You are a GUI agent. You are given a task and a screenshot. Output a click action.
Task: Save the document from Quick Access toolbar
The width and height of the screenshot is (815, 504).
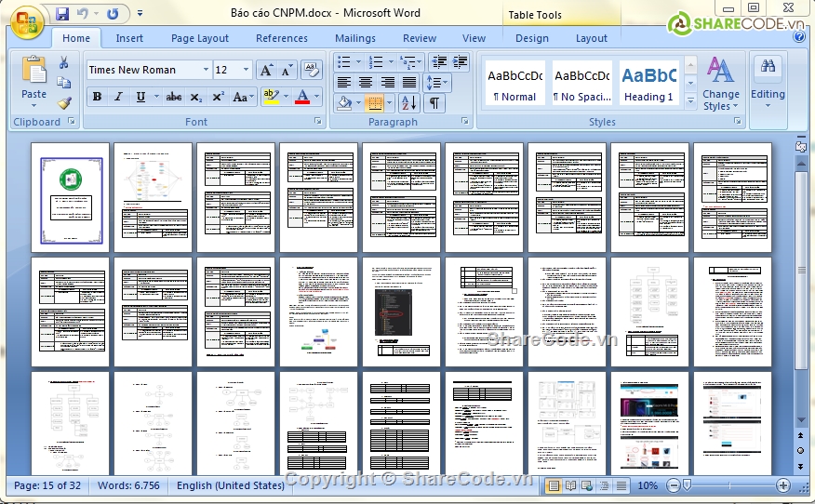pos(62,14)
